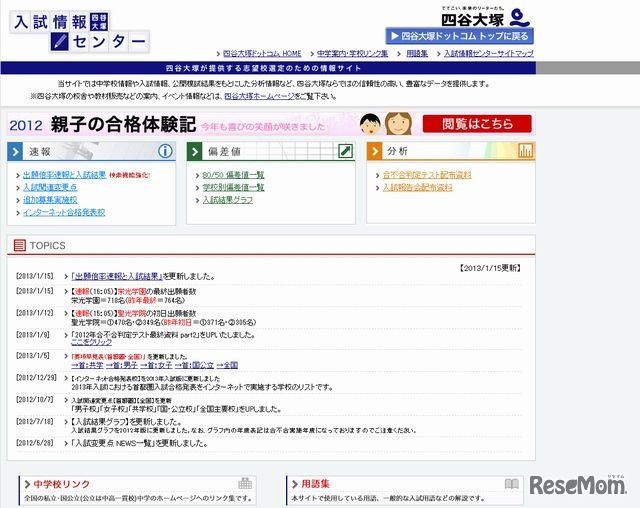The image size is (640, 508).
Task: Click the arrow before 80/50 偏差値一覧
Action: click(x=198, y=175)
